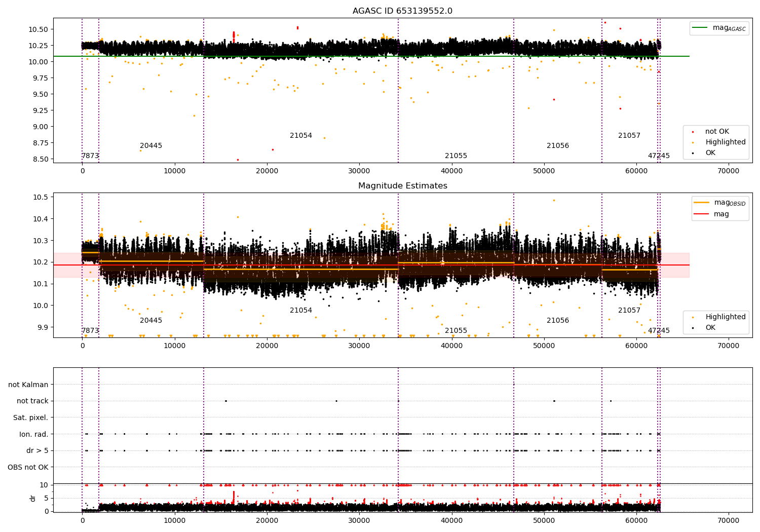The width and height of the screenshot is (760, 532).
Task: Click the "OBS not OK" row label
Action: (x=28, y=467)
